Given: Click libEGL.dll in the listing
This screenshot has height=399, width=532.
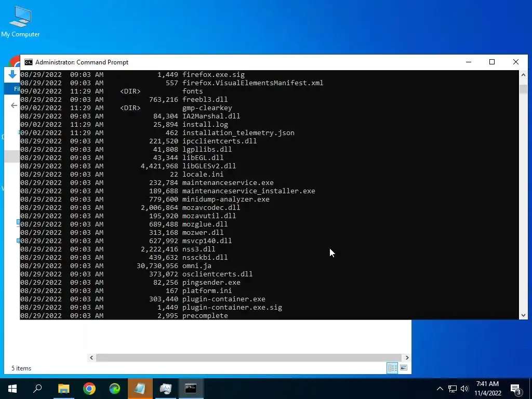Looking at the screenshot, I should point(203,158).
